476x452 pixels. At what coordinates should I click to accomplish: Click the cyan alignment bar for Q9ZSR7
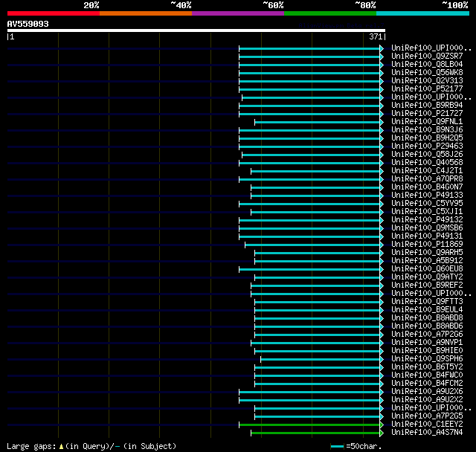pos(311,56)
